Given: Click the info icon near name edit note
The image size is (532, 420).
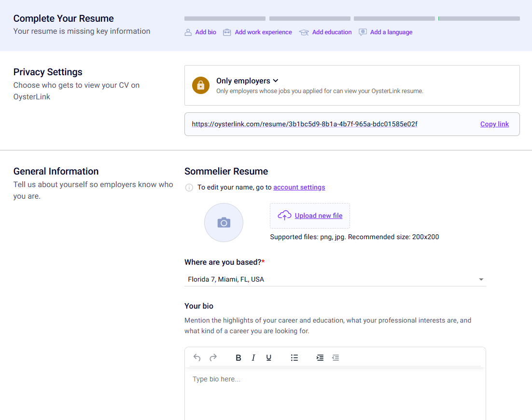Looking at the screenshot, I should (x=189, y=188).
